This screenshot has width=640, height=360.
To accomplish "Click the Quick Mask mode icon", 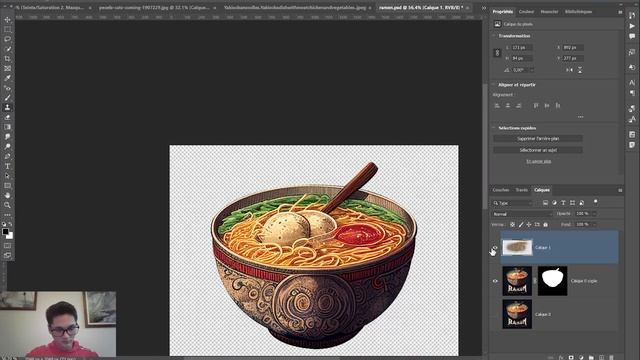I will pos(7,246).
